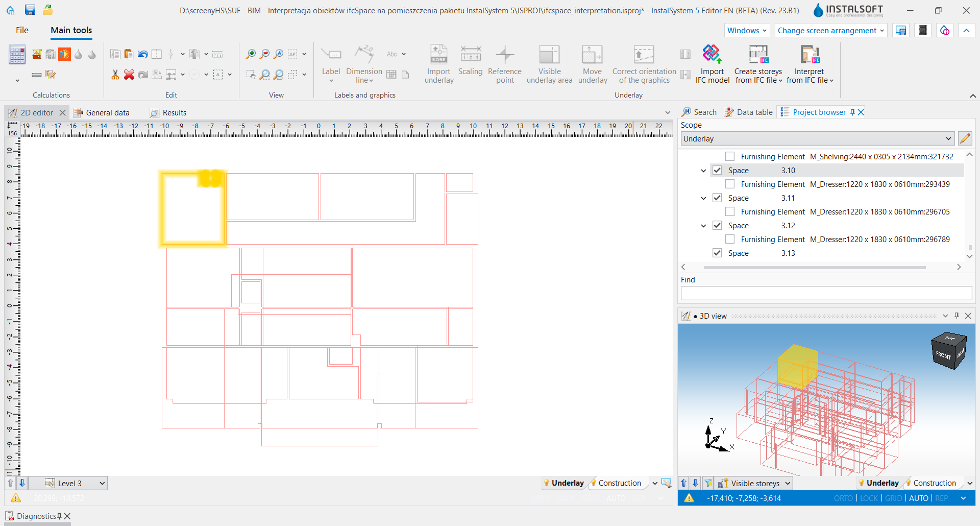Collapse the Space 3.11 tree node
980x526 pixels.
703,198
